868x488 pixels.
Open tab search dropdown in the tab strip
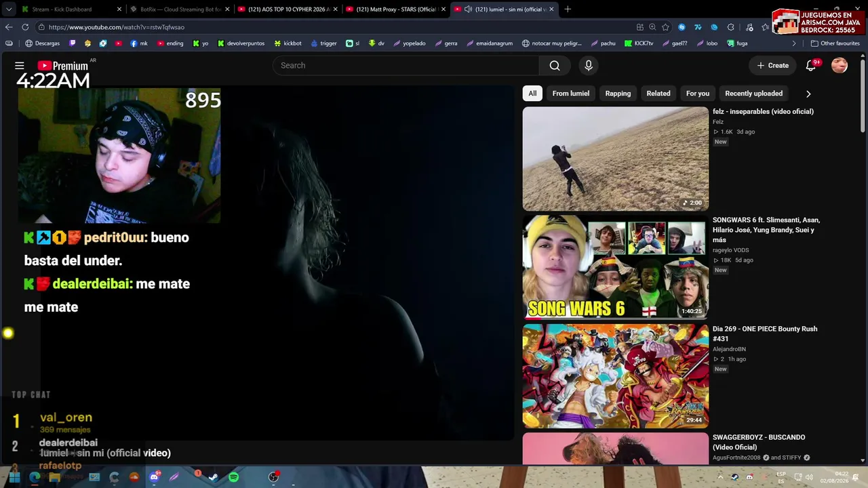(9, 9)
